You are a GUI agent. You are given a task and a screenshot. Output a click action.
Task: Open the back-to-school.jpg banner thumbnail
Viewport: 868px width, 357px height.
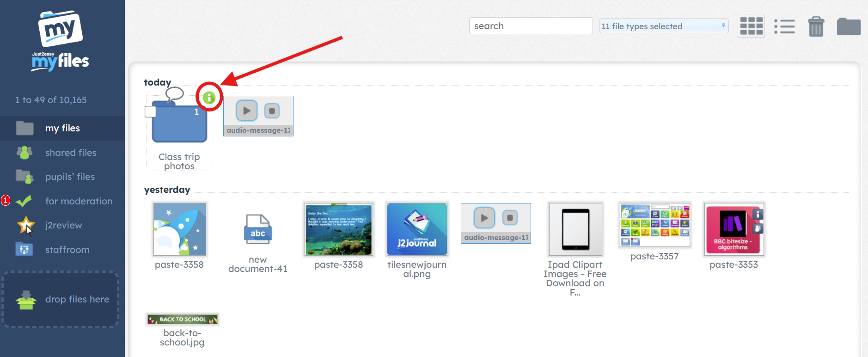pyautogui.click(x=183, y=319)
